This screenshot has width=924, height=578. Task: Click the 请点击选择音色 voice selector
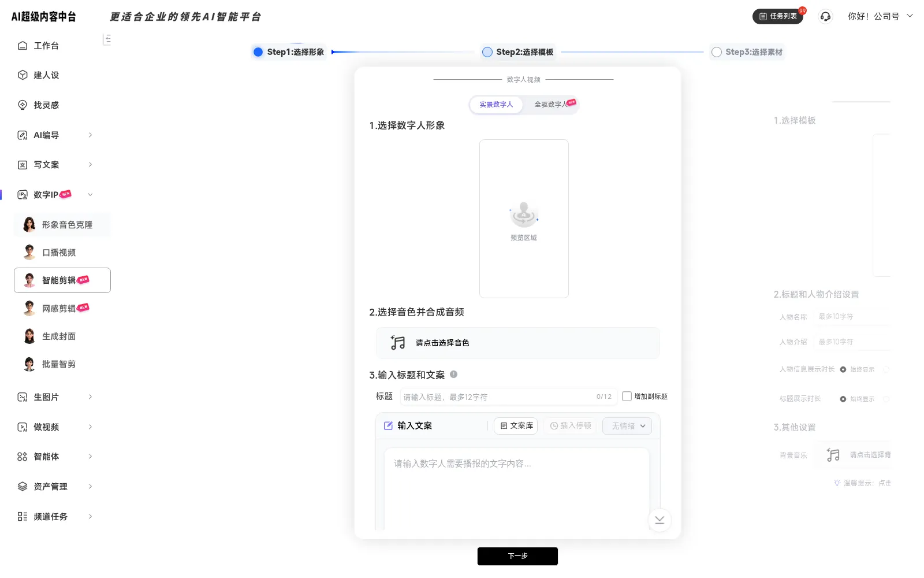coord(518,343)
